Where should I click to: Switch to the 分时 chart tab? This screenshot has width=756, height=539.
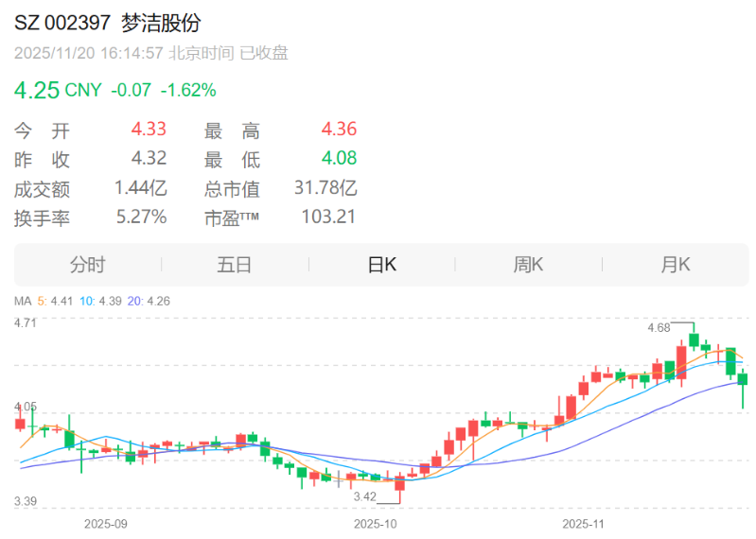87,265
